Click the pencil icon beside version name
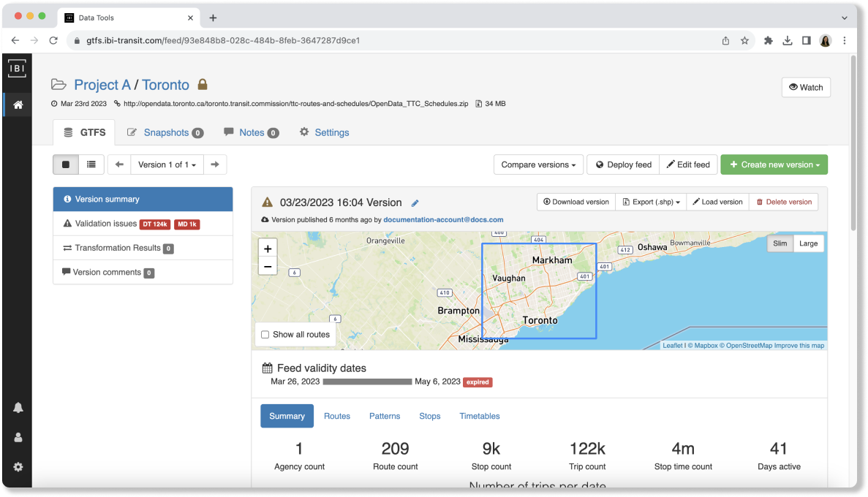Viewport: 868px width, 497px height. pos(415,203)
